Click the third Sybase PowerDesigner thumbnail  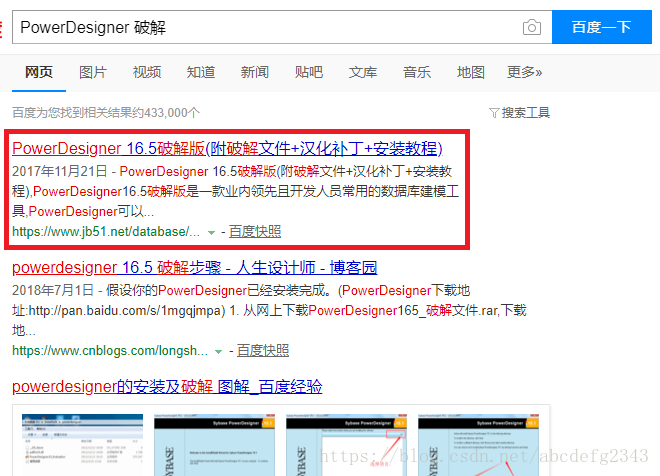tap(346, 445)
